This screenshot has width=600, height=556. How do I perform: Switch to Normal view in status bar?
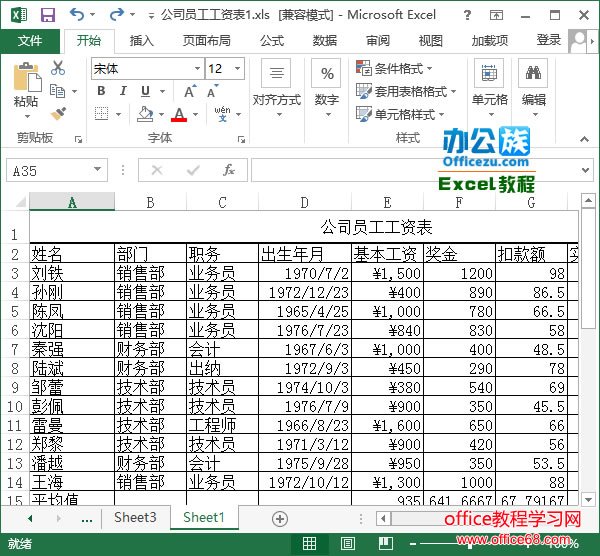pos(309,543)
